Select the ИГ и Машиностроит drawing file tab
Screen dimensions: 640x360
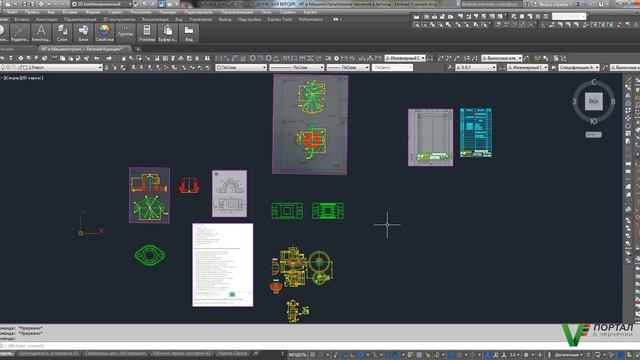(x=85, y=49)
